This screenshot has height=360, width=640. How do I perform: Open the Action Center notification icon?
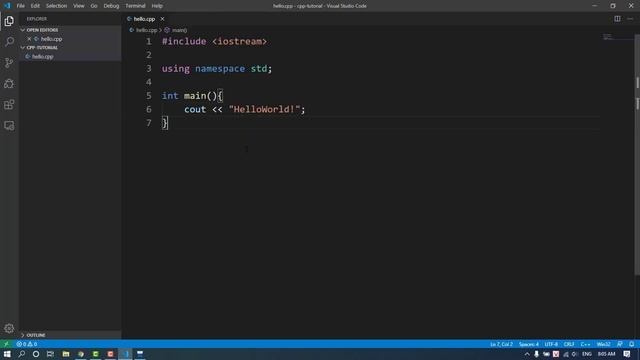click(627, 354)
